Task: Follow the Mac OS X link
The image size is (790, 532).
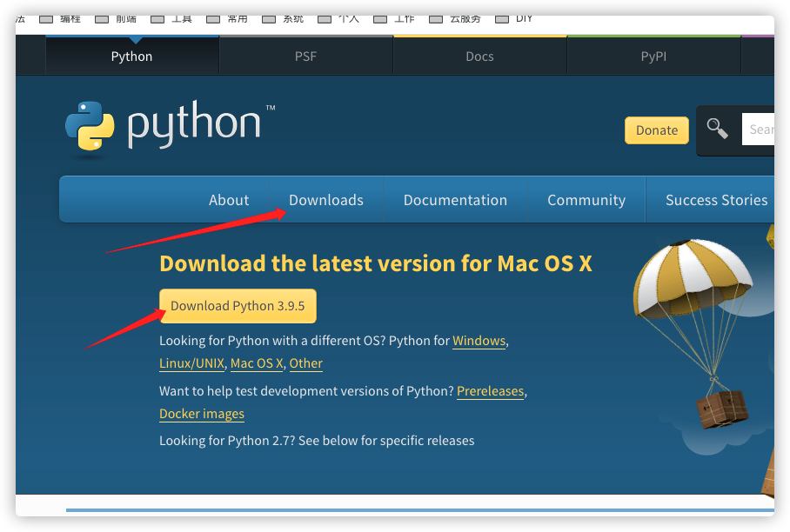Action: pyautogui.click(x=257, y=363)
